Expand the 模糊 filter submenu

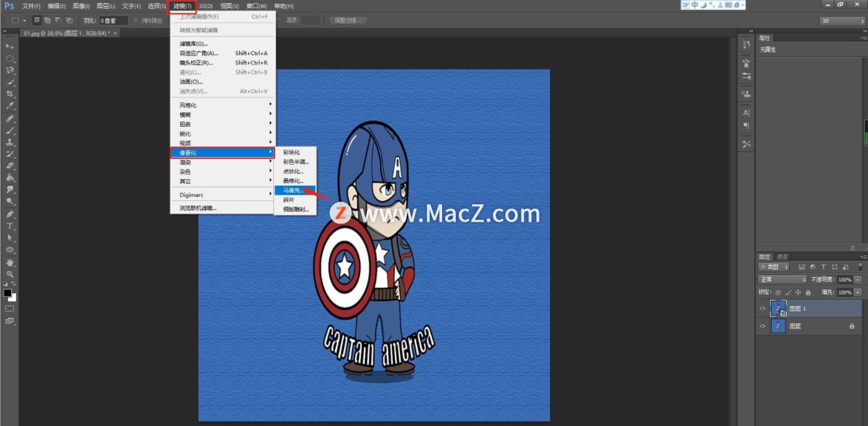pyautogui.click(x=222, y=115)
